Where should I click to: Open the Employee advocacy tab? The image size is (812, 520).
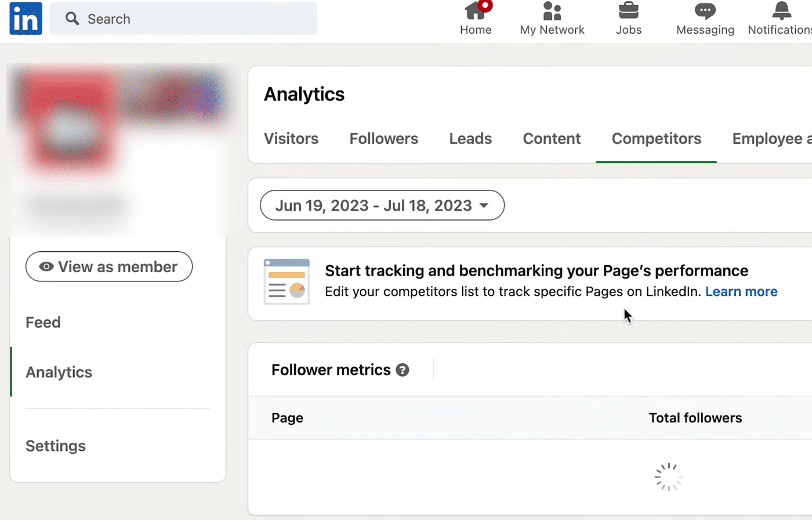coord(772,139)
